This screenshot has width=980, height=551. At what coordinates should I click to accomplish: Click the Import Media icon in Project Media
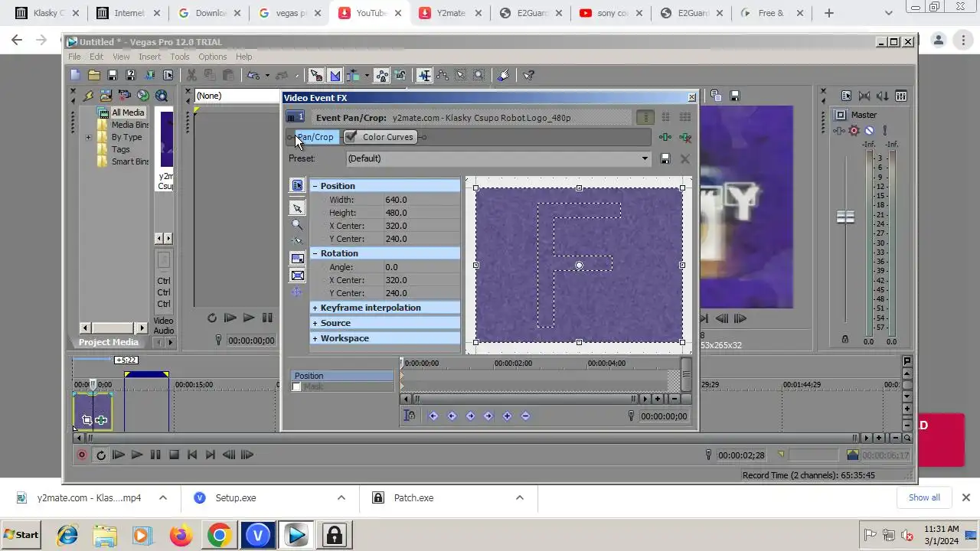[x=106, y=96]
